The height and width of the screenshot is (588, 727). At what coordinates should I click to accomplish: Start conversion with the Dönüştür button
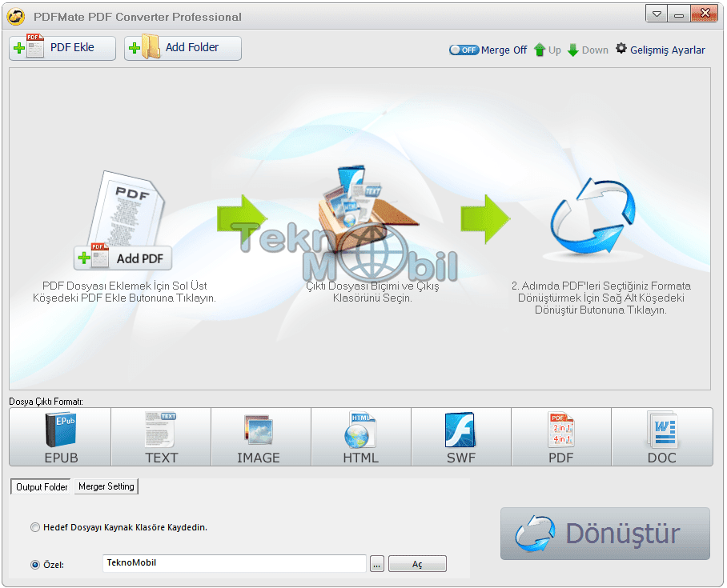[605, 534]
